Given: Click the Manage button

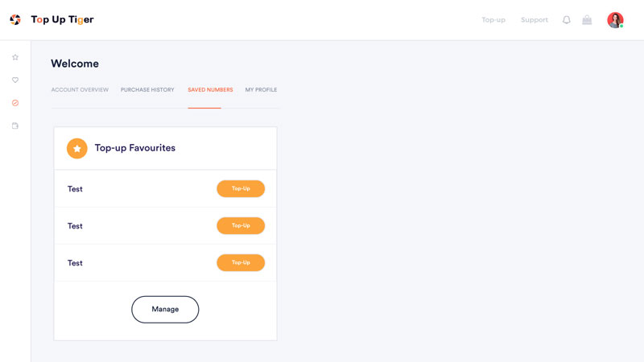Looking at the screenshot, I should 165,310.
